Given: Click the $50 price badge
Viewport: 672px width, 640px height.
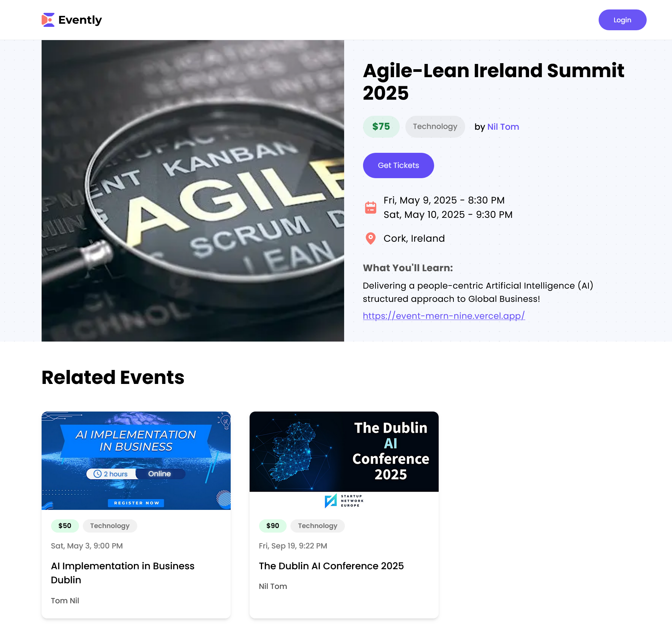Looking at the screenshot, I should point(65,526).
